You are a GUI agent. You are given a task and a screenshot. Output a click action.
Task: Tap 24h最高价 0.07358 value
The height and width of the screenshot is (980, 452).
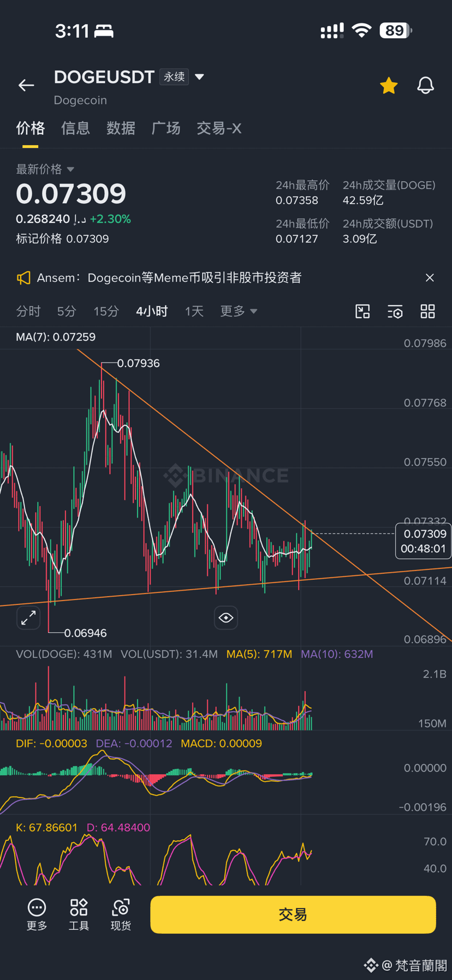click(297, 200)
